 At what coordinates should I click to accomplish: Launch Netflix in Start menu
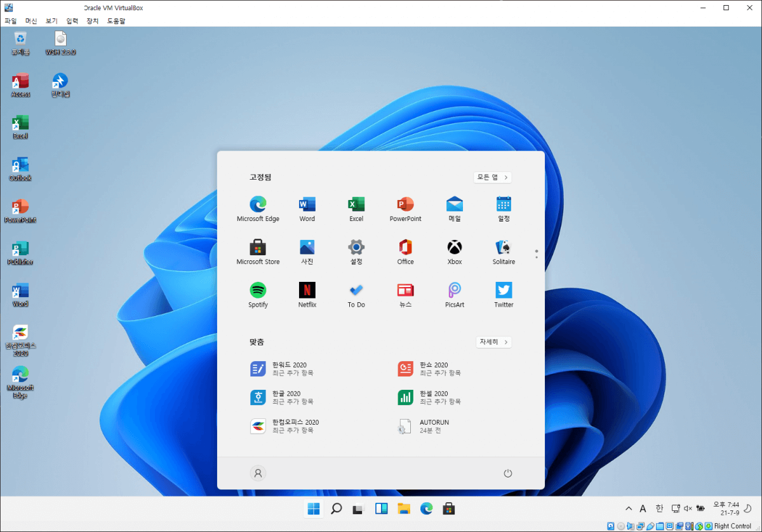(307, 296)
